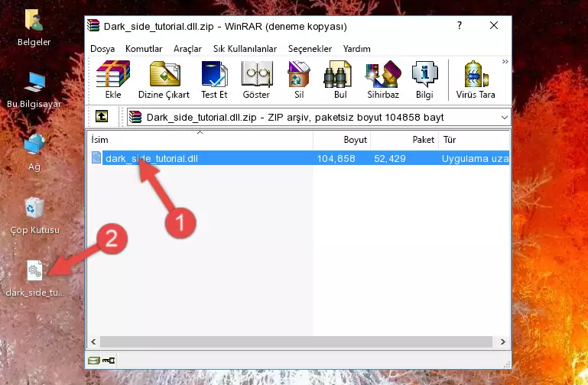The height and width of the screenshot is (385, 588).
Task: Open the Göster viewer tool
Action: tap(256, 79)
